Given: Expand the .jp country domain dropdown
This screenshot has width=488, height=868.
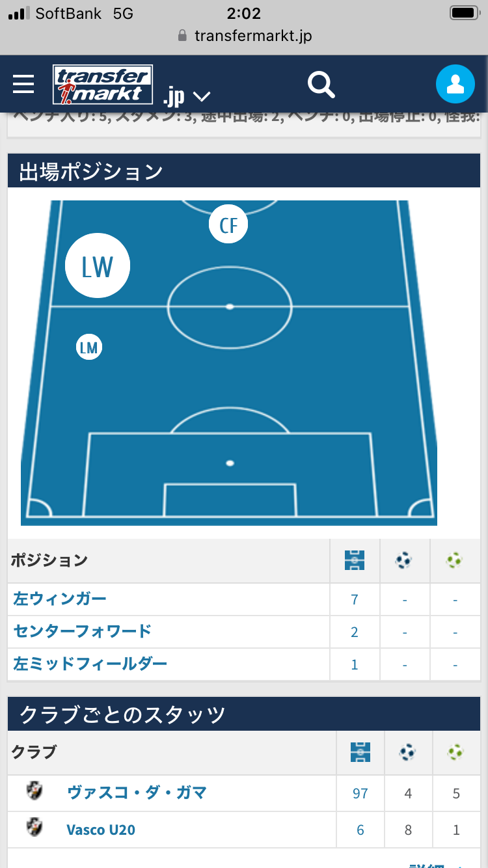Looking at the screenshot, I should pyautogui.click(x=187, y=97).
